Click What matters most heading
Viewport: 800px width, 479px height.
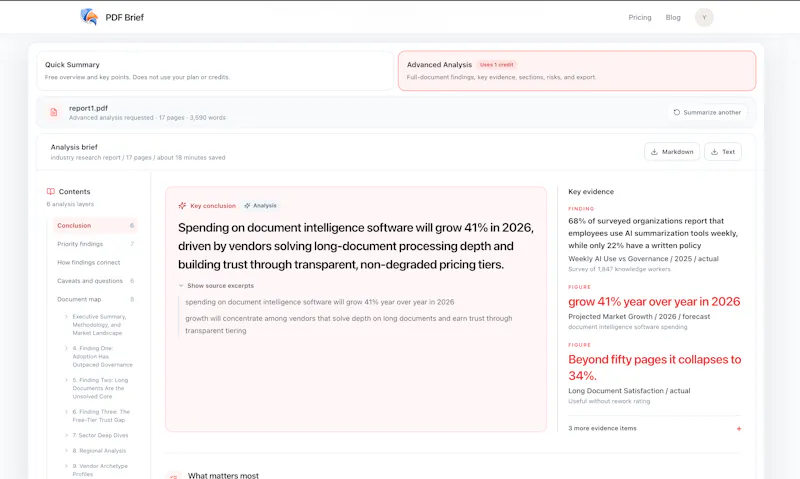coord(223,475)
